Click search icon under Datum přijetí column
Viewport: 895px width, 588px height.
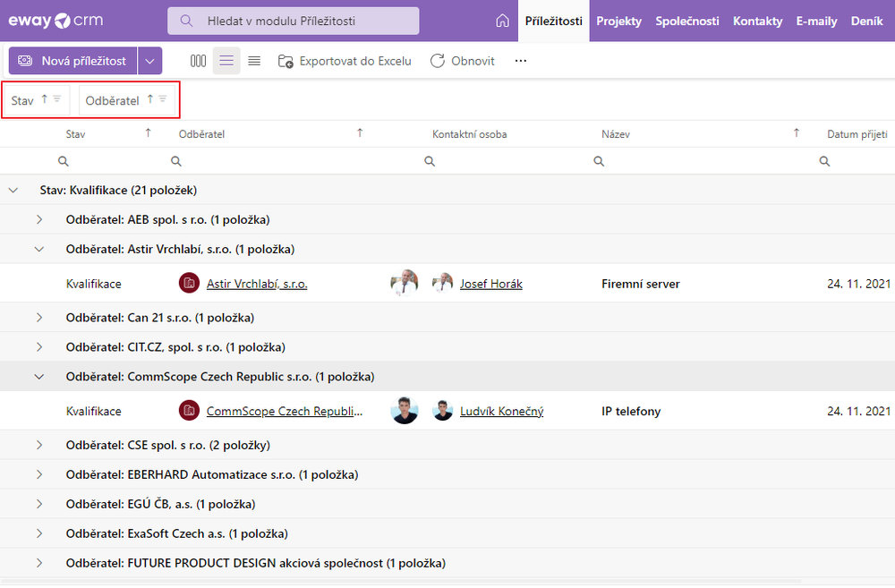click(x=825, y=162)
